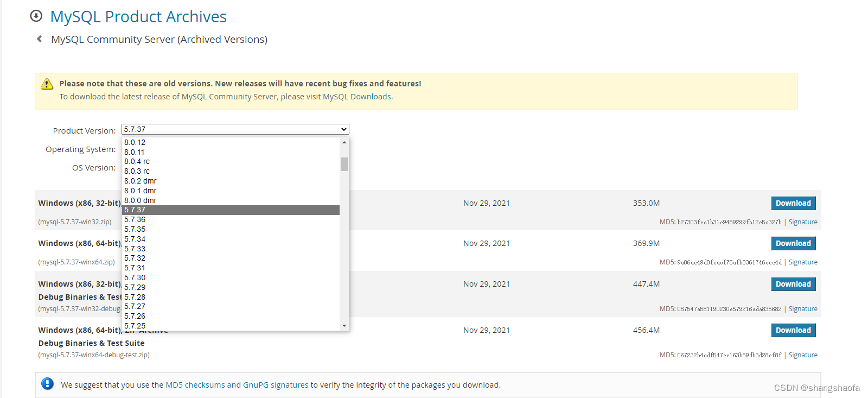Click the dropdown list scroll up arrow
This screenshot has width=868, height=398.
coord(344,142)
